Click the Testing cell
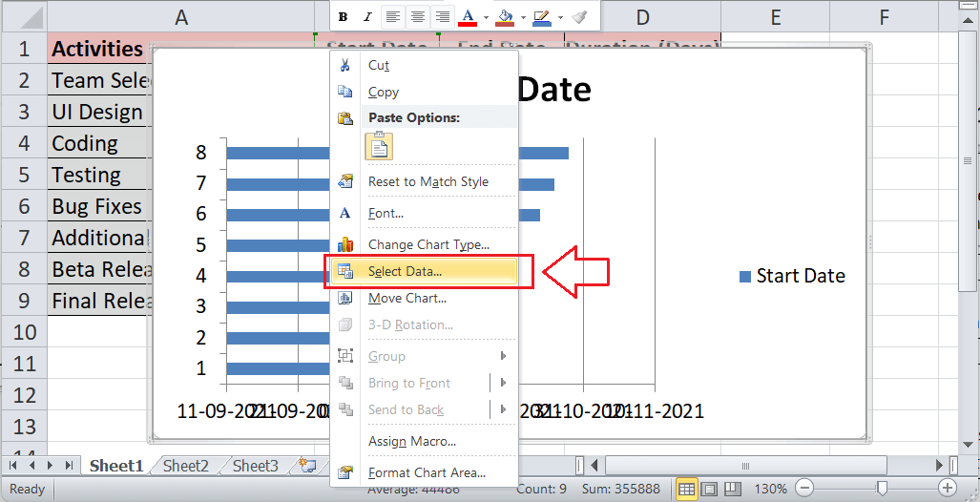This screenshot has width=980, height=502. [97, 175]
